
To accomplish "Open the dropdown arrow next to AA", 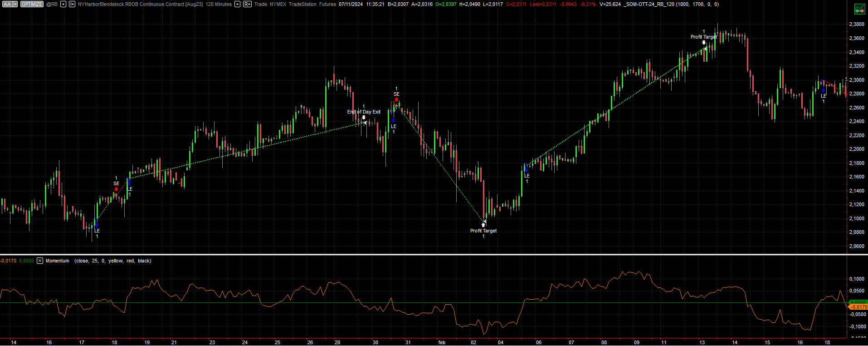I will pos(15,4).
